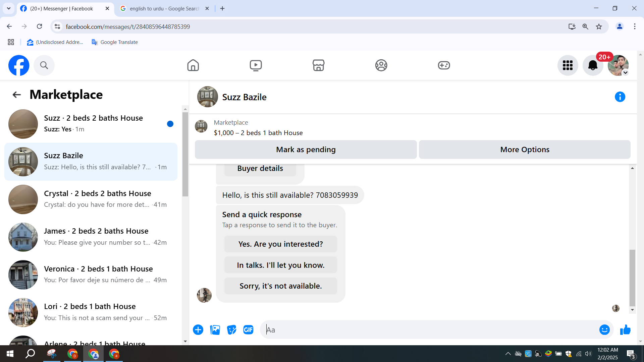Click the conversation list scrollbar

tap(185, 154)
